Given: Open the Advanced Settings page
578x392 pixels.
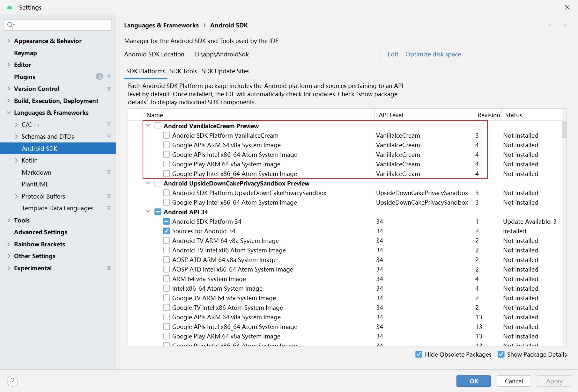Looking at the screenshot, I should [41, 232].
